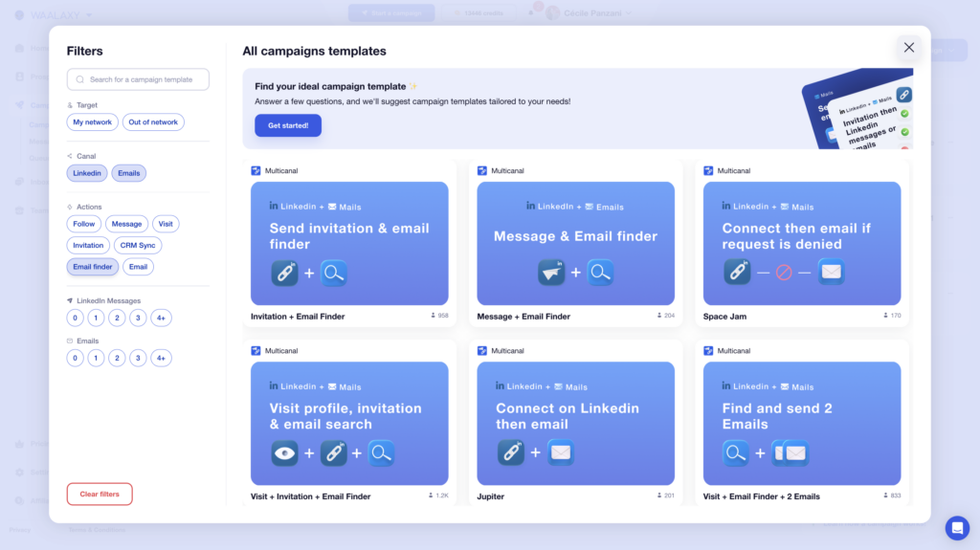Disable the Email finder action filter
The height and width of the screenshot is (550, 980).
pyautogui.click(x=93, y=267)
